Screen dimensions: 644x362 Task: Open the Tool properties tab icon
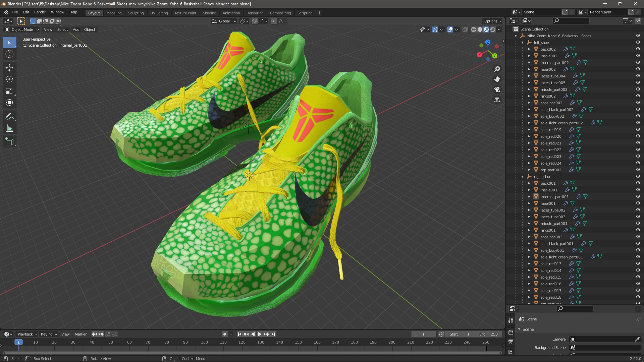point(511,320)
